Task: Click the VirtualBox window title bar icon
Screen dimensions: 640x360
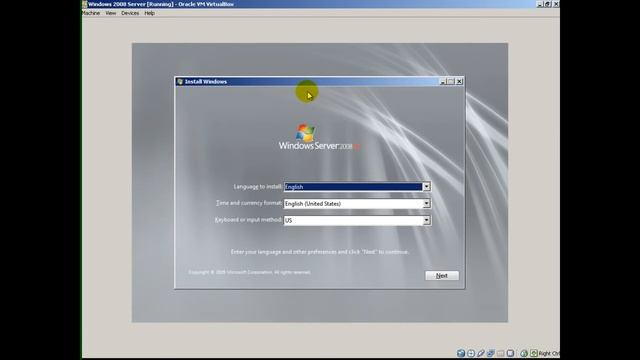Action: (84, 4)
